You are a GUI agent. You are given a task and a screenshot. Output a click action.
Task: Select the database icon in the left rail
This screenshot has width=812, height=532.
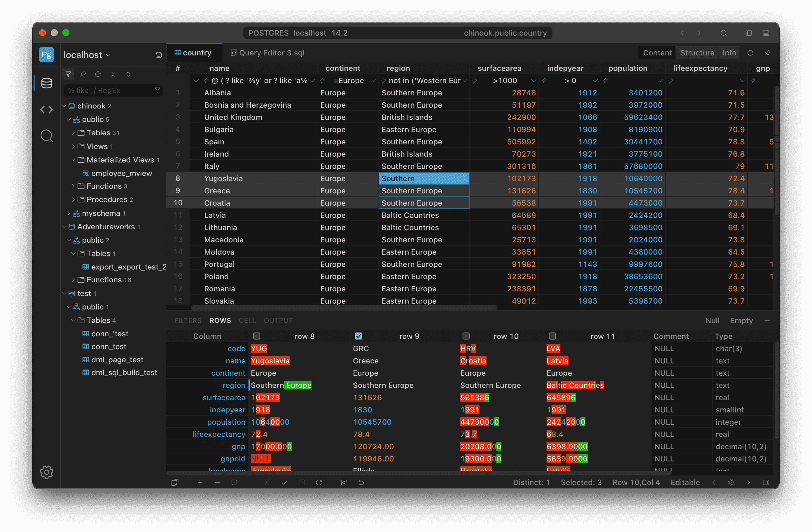pyautogui.click(x=47, y=83)
